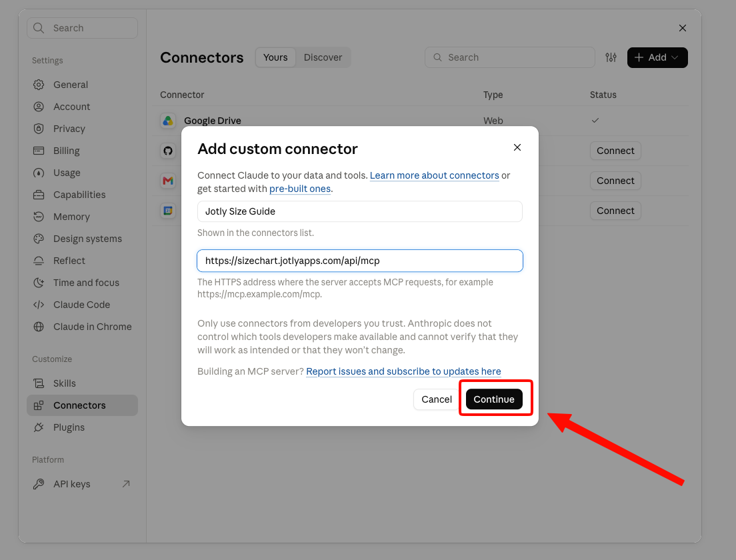
Task: Click the General gear icon in the sidebar
Action: [39, 85]
